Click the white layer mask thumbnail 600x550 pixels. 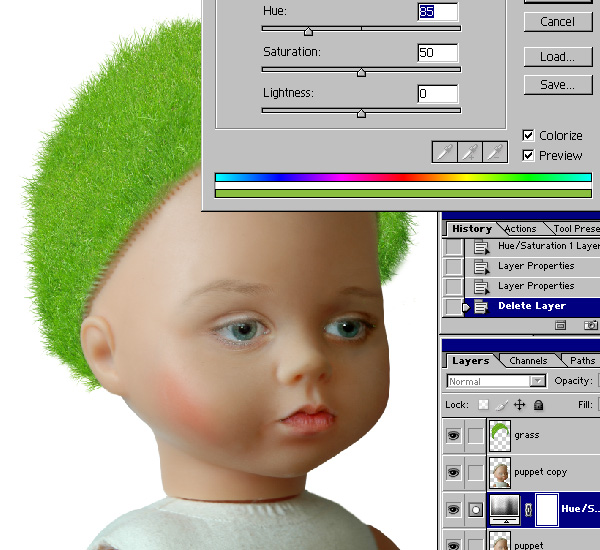pyautogui.click(x=547, y=509)
